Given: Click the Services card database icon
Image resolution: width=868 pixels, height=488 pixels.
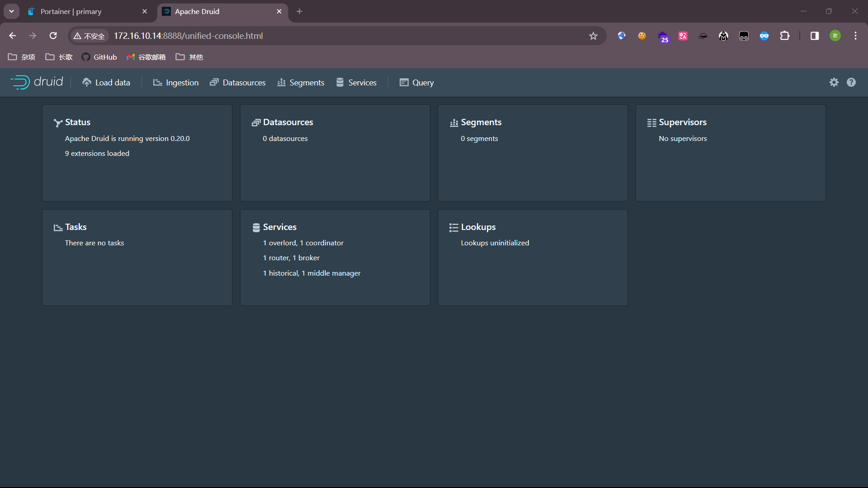Looking at the screenshot, I should pos(256,228).
